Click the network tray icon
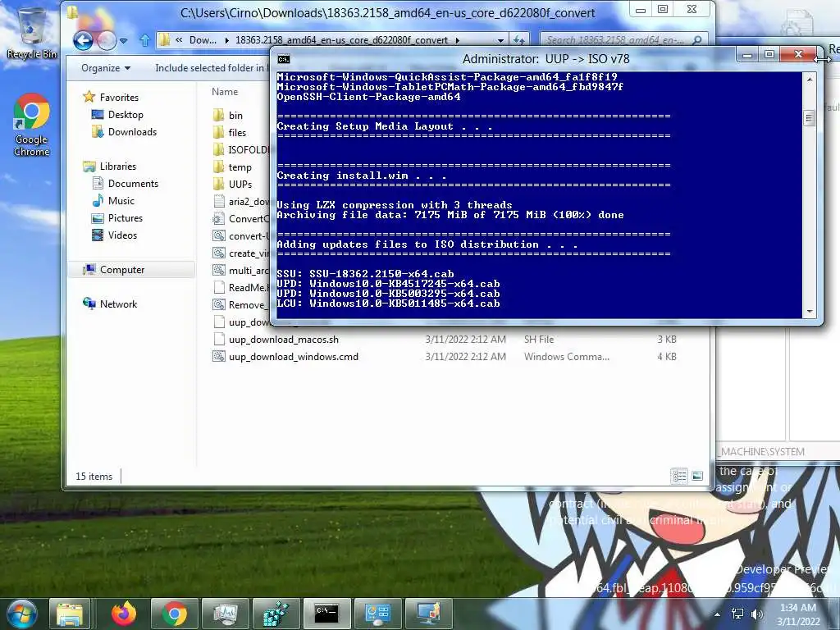The height and width of the screenshot is (630, 840). click(x=737, y=614)
